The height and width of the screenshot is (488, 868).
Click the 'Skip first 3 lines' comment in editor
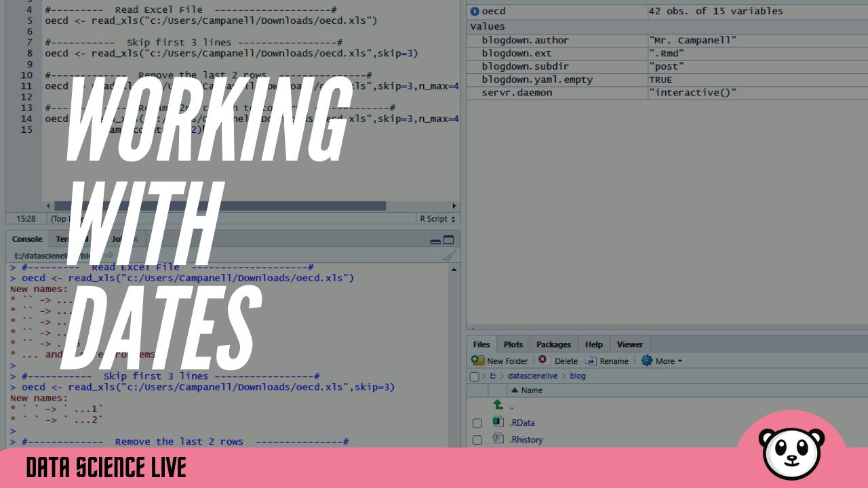tap(167, 42)
